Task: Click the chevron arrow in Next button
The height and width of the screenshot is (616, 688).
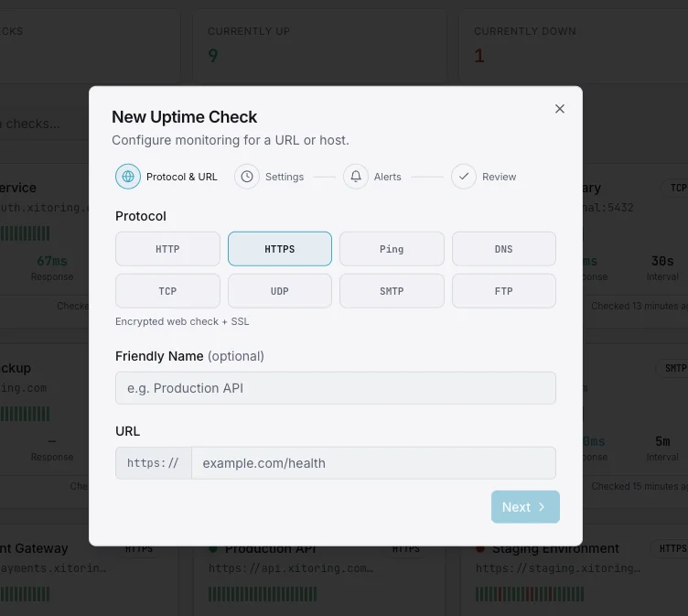Action: [542, 507]
